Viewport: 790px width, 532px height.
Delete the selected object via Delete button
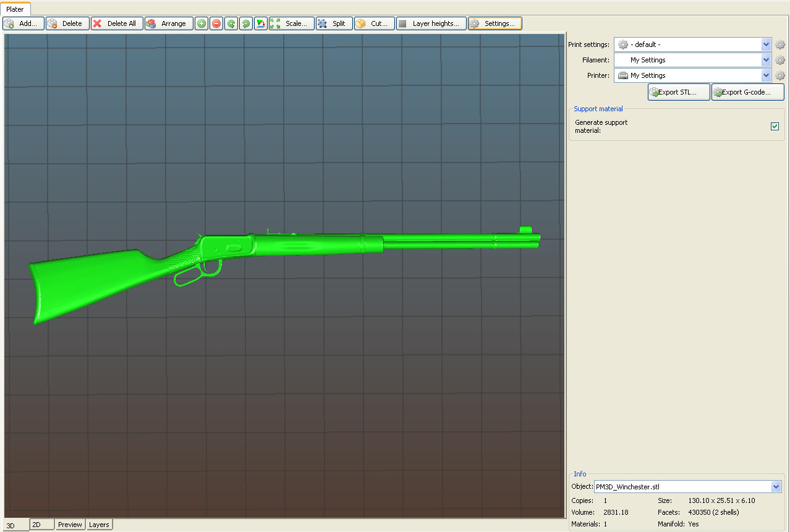67,23
